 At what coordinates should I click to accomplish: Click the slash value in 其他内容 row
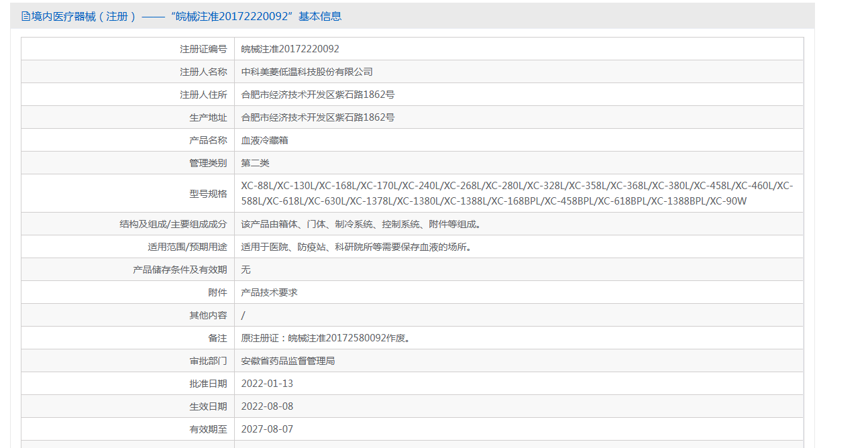[243, 315]
